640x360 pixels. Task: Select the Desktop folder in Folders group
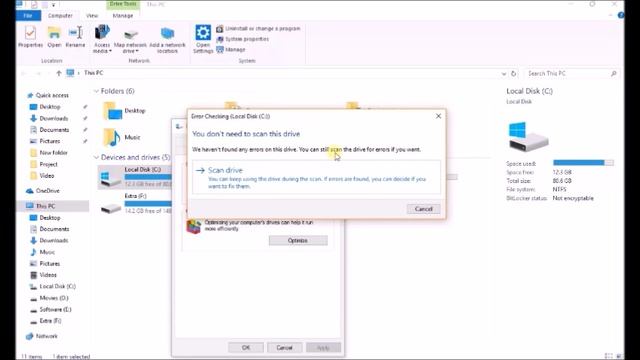[124, 111]
